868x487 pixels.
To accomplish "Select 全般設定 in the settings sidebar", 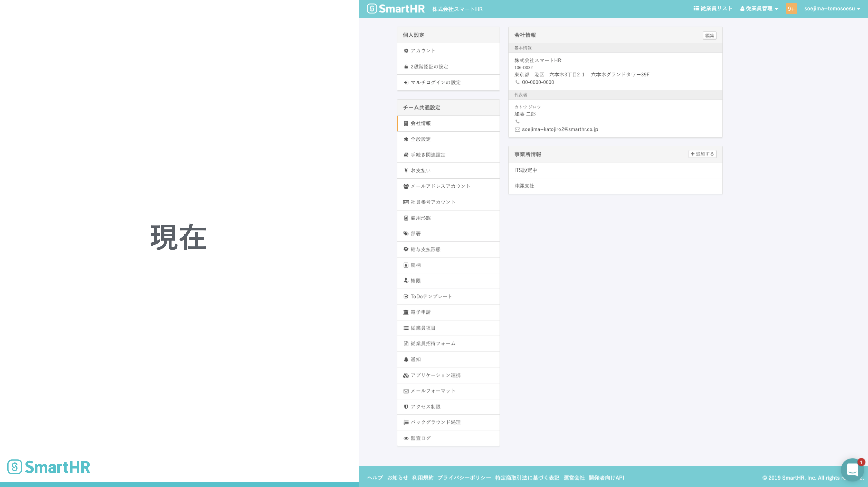I will coord(421,139).
